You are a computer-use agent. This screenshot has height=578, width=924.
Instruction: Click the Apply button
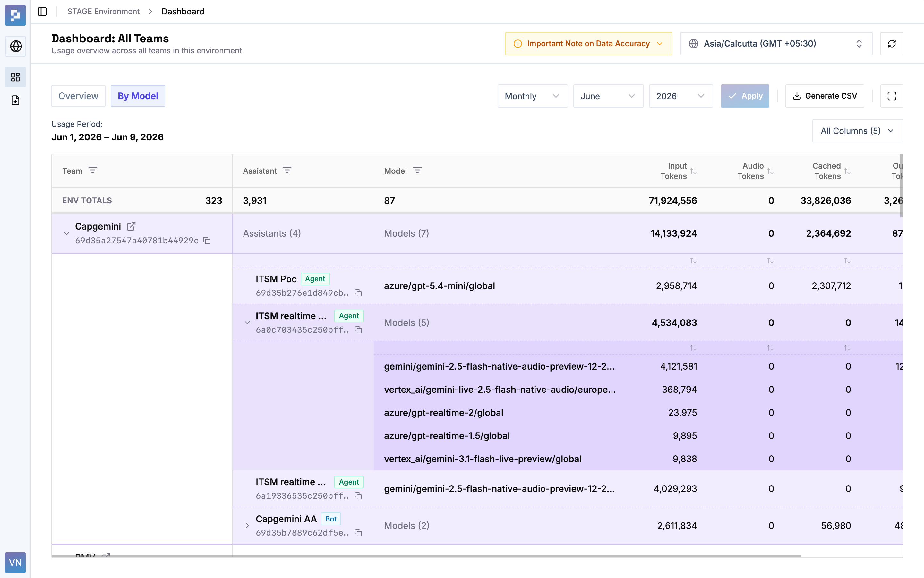tap(745, 96)
